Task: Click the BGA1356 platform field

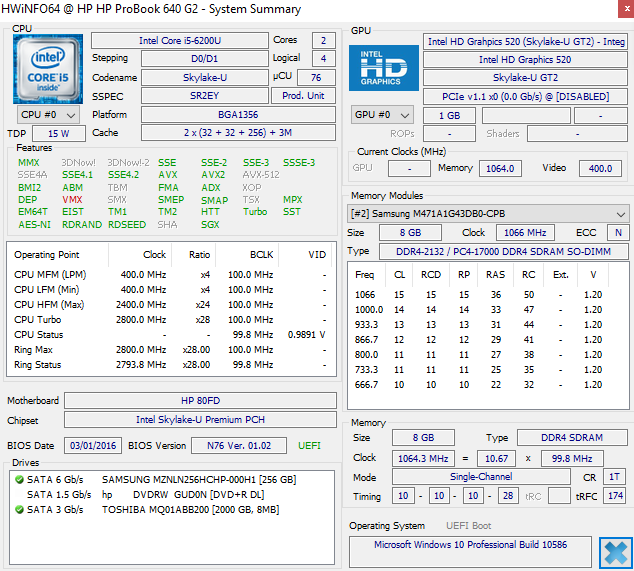Action: 238,115
